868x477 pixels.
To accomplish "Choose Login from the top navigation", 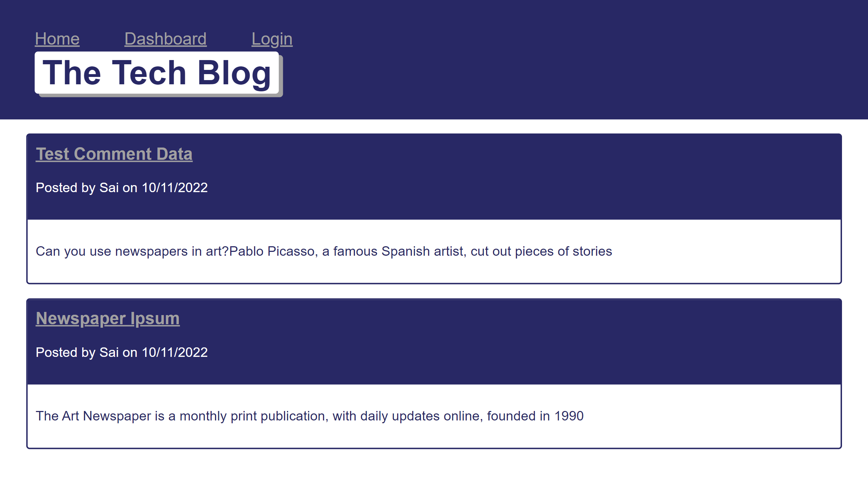I will 272,39.
